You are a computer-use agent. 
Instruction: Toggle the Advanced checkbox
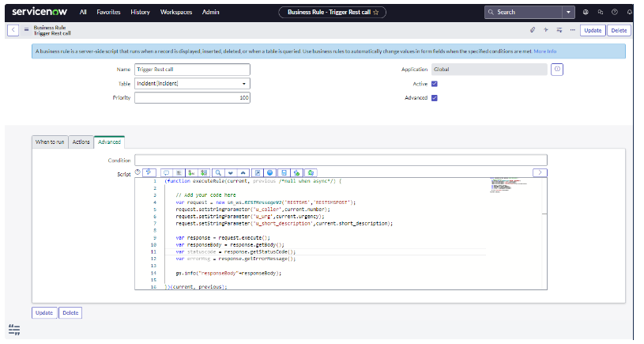(435, 98)
